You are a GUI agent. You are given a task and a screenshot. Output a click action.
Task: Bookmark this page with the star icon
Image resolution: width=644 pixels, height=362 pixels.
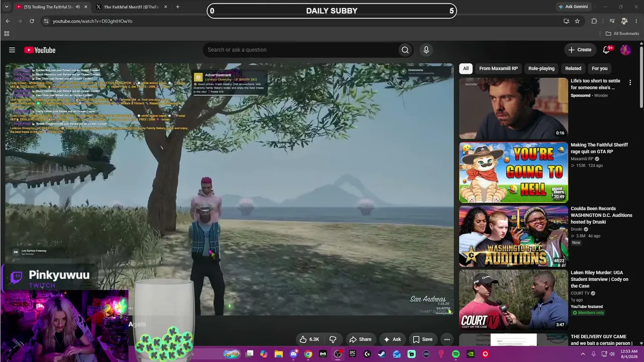(x=577, y=21)
